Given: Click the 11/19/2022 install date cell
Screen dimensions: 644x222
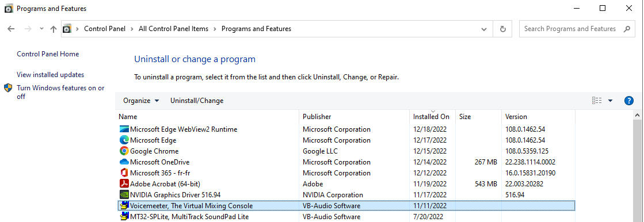Looking at the screenshot, I should 430,184.
